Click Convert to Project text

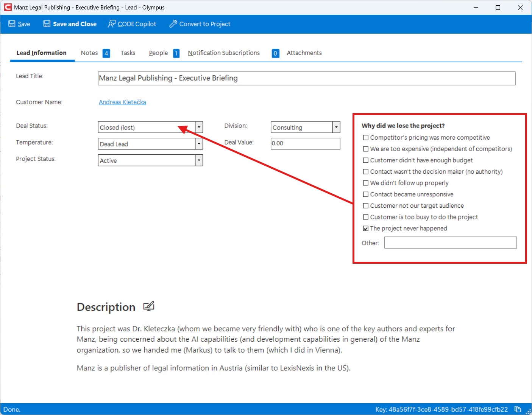coord(205,24)
